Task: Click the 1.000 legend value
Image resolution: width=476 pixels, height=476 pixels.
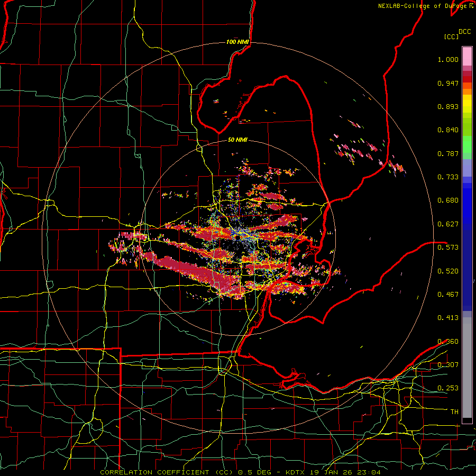Action: (448, 59)
